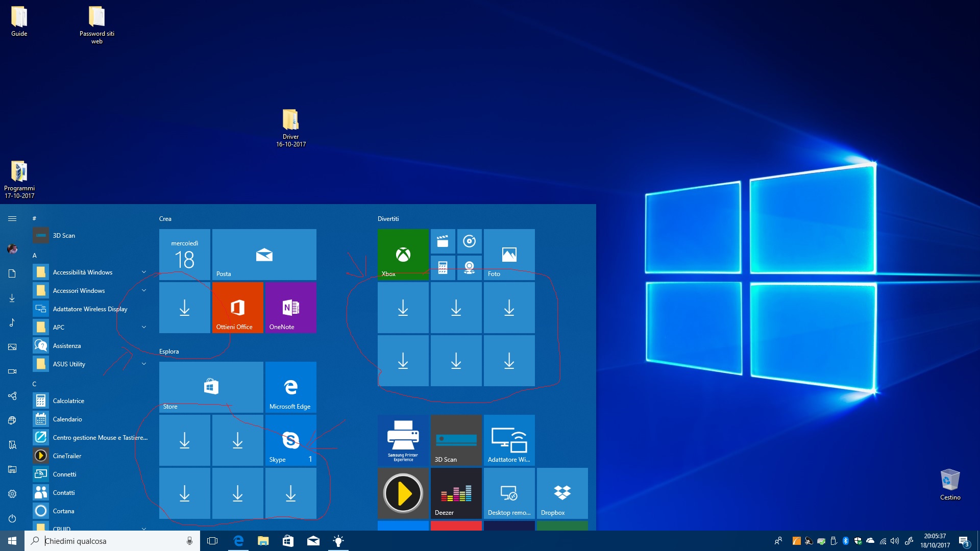Open the Groove Music disc tile
Screen dimensions: 980x551
point(469,241)
